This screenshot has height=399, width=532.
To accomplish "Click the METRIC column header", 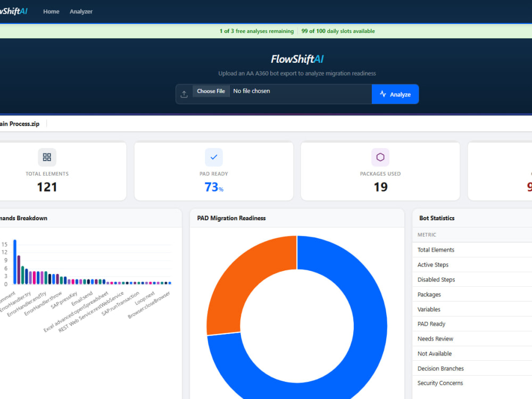I will [x=427, y=235].
